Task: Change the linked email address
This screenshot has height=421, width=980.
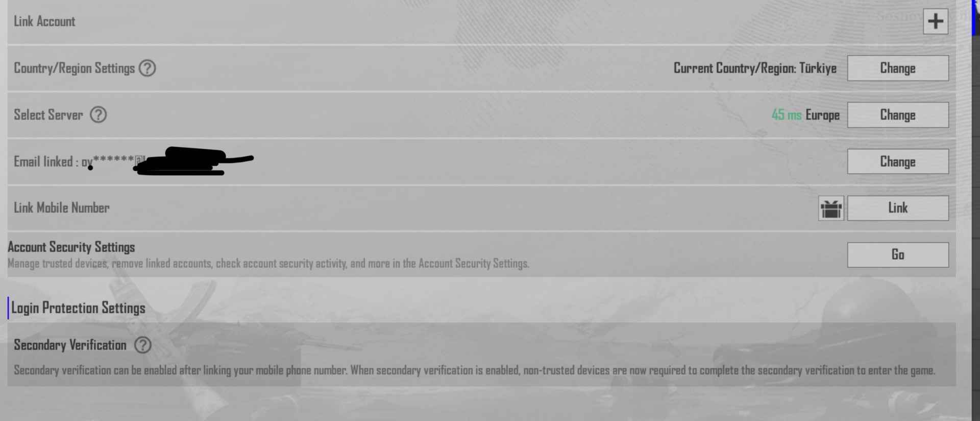Action: (x=897, y=161)
